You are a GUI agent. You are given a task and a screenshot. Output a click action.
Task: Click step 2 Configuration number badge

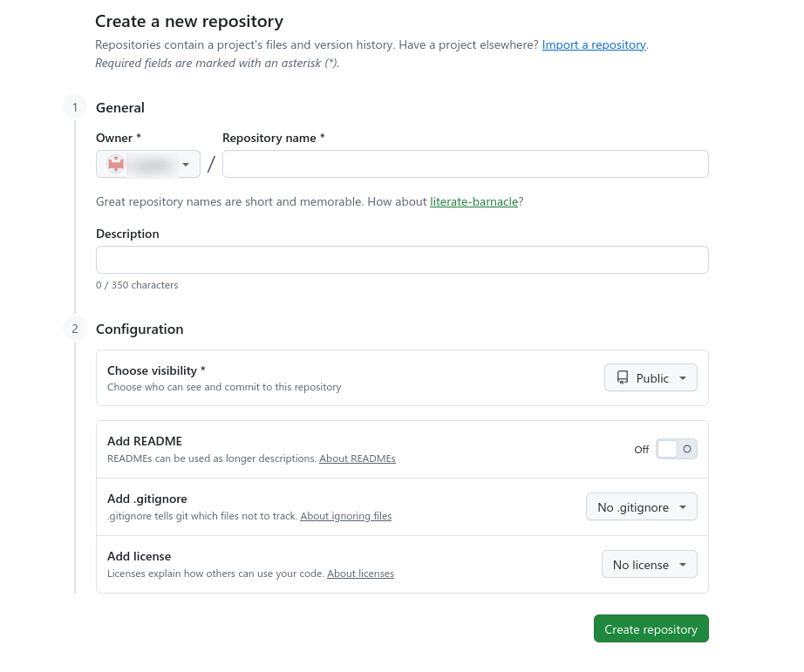(75, 329)
